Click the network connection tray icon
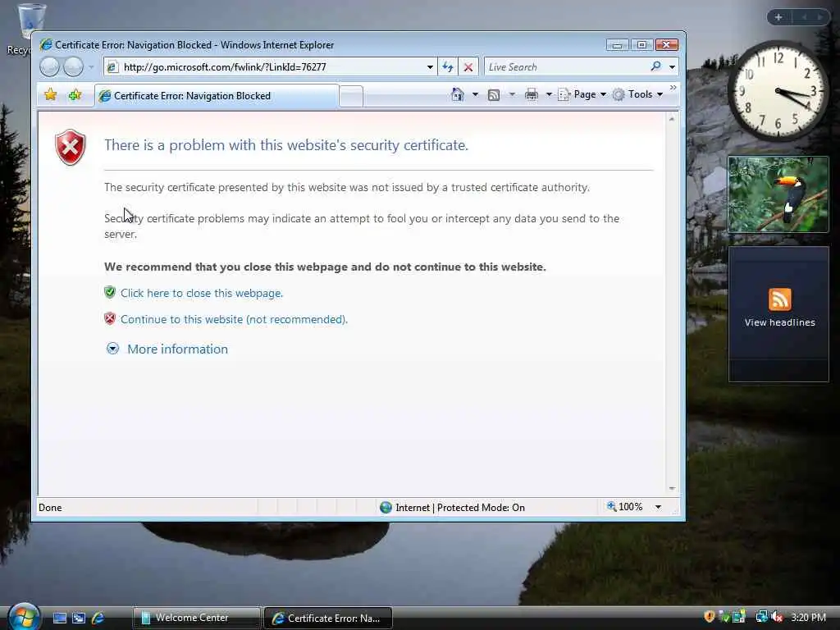This screenshot has height=630, width=840. click(x=761, y=617)
